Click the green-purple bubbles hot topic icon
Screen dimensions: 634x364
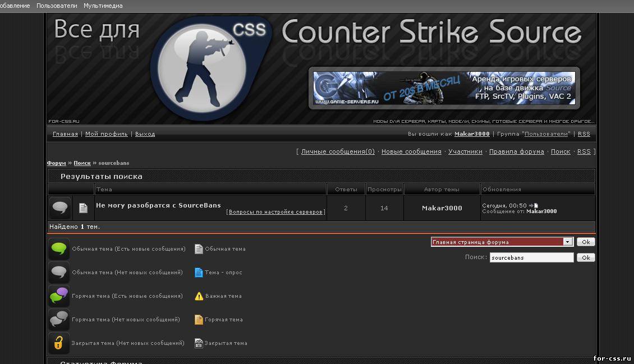pos(58,296)
